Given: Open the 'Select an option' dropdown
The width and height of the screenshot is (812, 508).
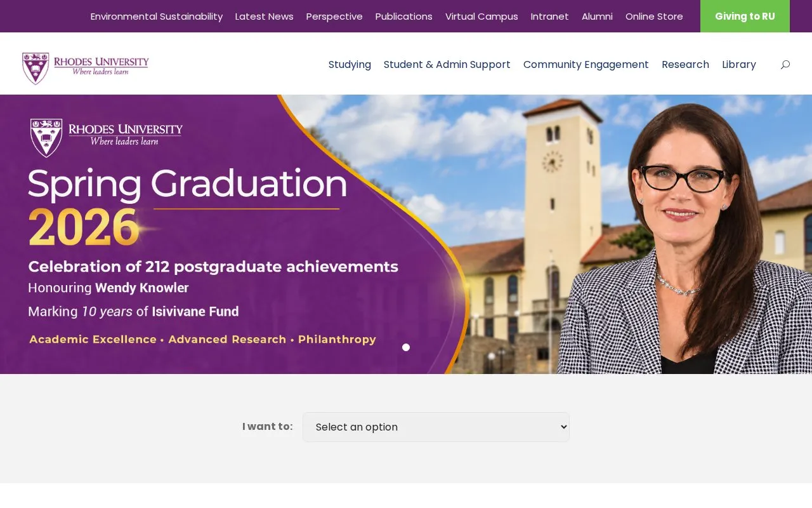Looking at the screenshot, I should [436, 427].
